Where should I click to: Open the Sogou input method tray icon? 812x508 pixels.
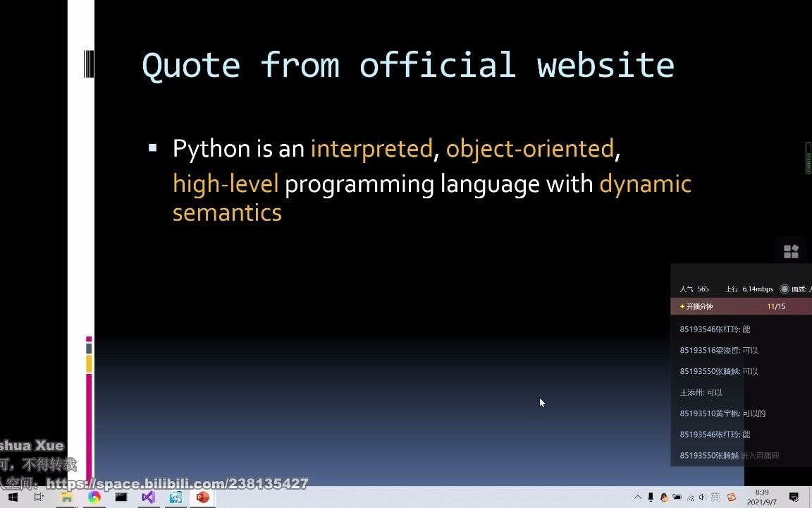click(x=731, y=497)
